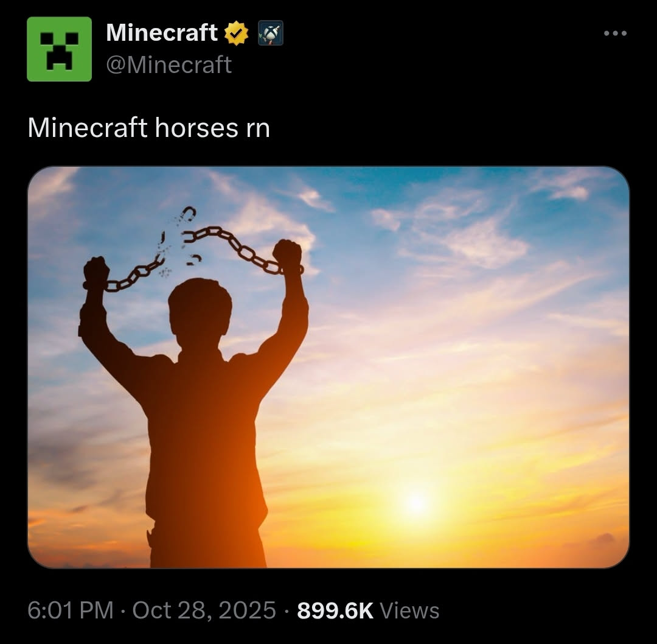Click the gold verified checkmark badge
Screen dimensions: 657x644
point(237,33)
